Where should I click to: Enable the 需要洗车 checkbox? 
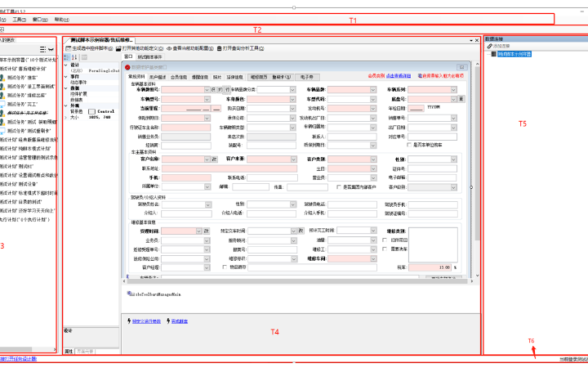tap(385, 249)
